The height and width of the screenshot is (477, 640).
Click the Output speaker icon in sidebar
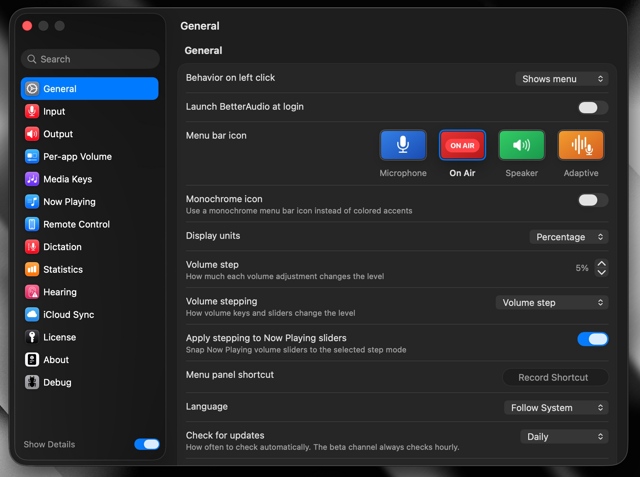point(32,134)
